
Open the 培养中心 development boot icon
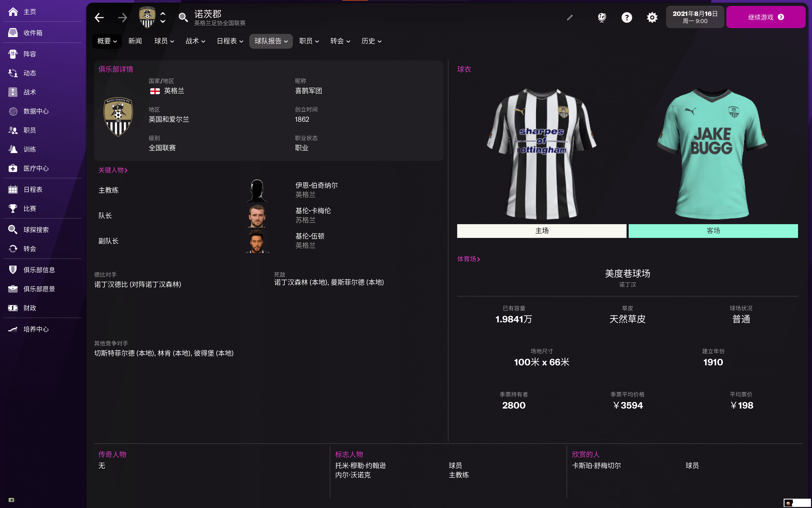13,329
